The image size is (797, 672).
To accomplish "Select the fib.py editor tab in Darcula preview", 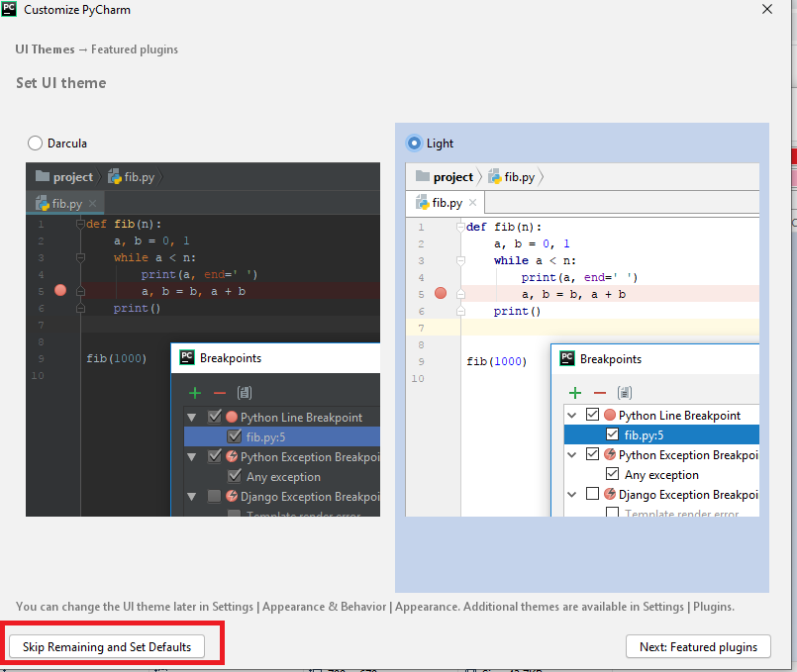I will point(66,204).
